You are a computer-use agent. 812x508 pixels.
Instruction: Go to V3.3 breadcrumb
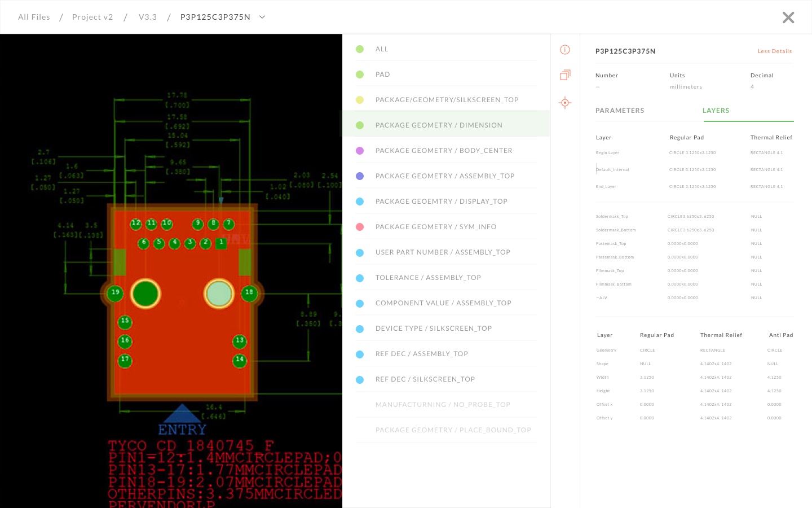[148, 17]
